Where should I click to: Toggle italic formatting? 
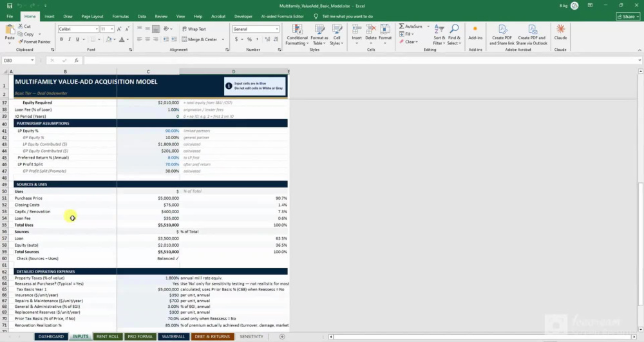pyautogui.click(x=69, y=39)
